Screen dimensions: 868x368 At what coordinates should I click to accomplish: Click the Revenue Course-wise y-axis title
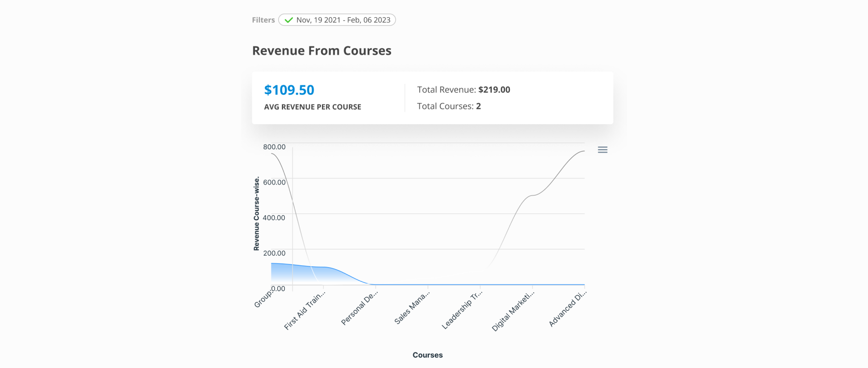256,213
